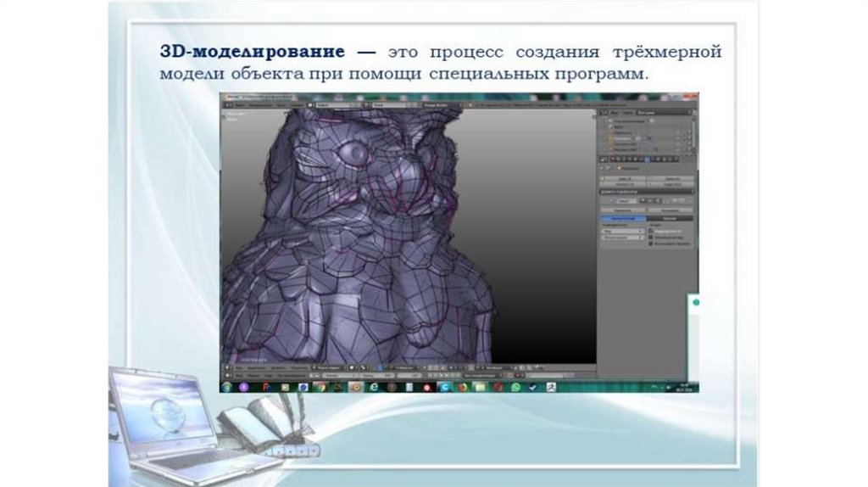This screenshot has width=868, height=487.
Task: Open the blue C taskbar app
Action: pos(445,387)
